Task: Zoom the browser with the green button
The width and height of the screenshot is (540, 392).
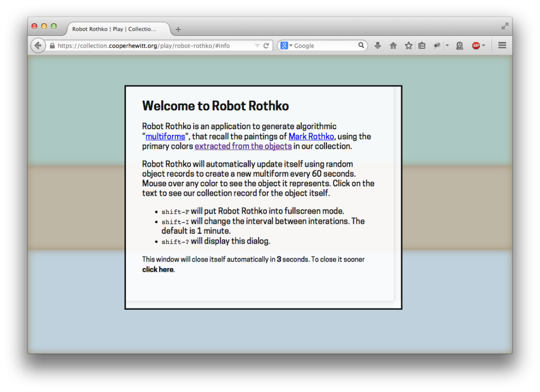Action: (x=54, y=26)
